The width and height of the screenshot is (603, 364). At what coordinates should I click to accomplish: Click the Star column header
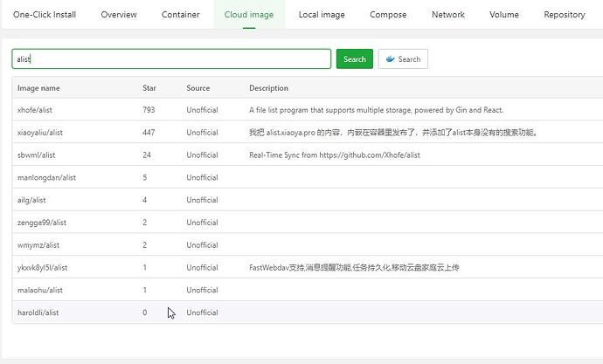[x=149, y=88]
